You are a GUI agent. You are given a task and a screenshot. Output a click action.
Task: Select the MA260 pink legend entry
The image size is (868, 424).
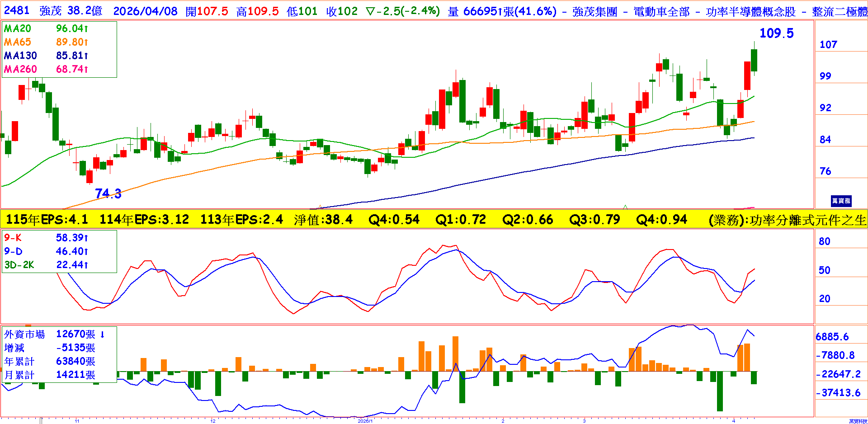20,69
